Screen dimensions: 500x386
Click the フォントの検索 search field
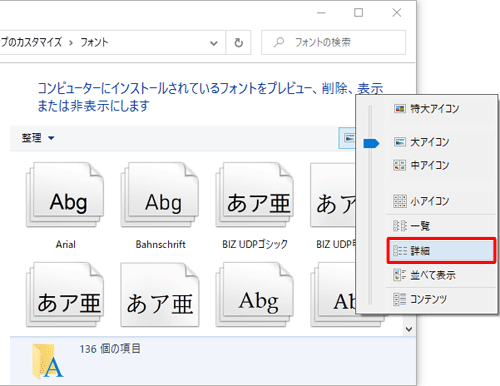pos(333,42)
